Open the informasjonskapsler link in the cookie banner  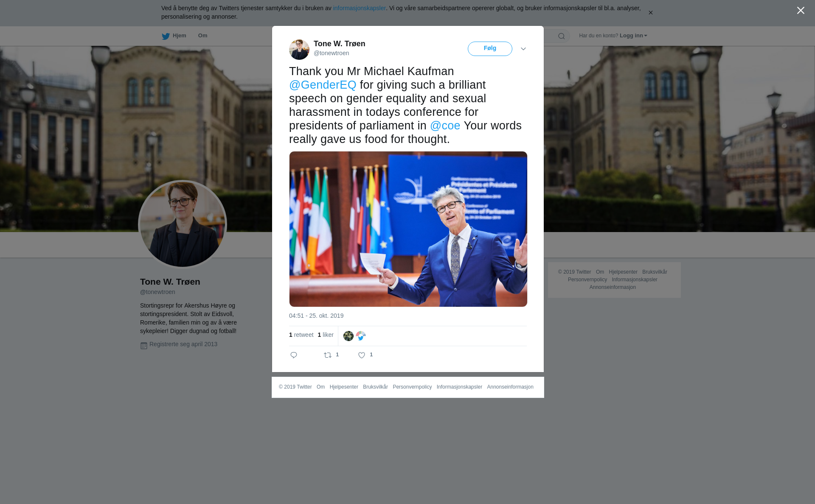pos(359,8)
